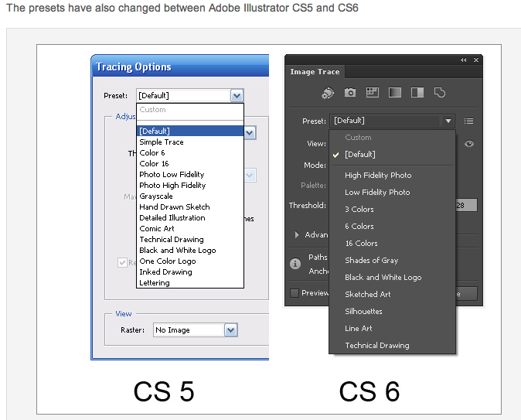
Task: Click the Low Color grid preset icon
Action: click(x=372, y=93)
